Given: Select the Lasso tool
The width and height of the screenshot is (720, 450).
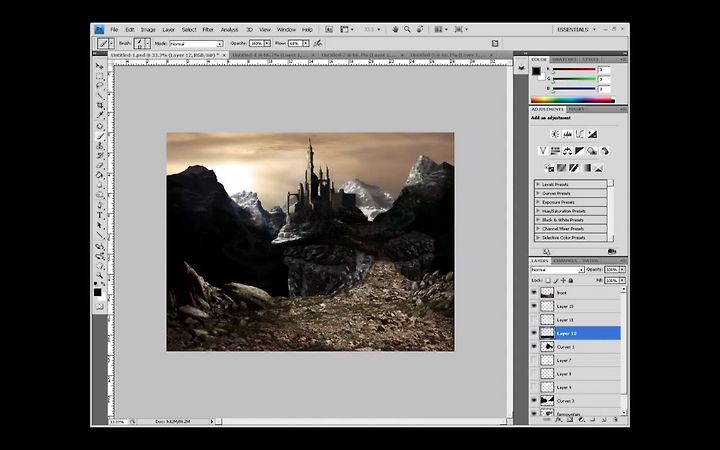Looking at the screenshot, I should click(x=100, y=86).
